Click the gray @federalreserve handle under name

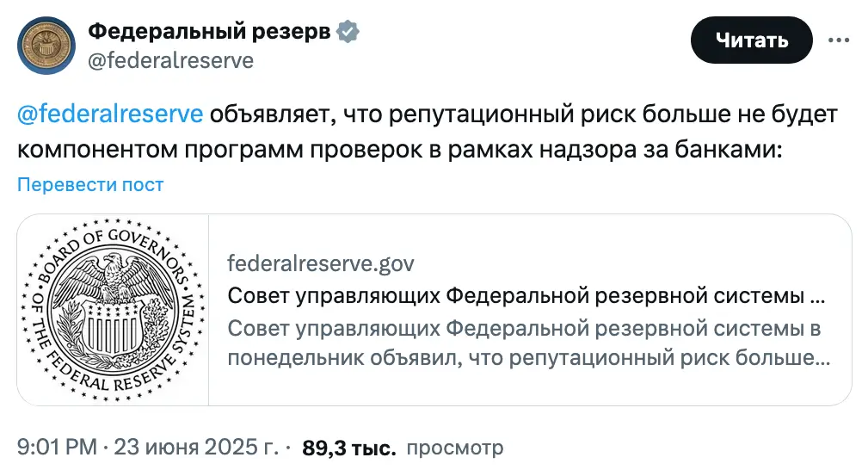tap(170, 60)
